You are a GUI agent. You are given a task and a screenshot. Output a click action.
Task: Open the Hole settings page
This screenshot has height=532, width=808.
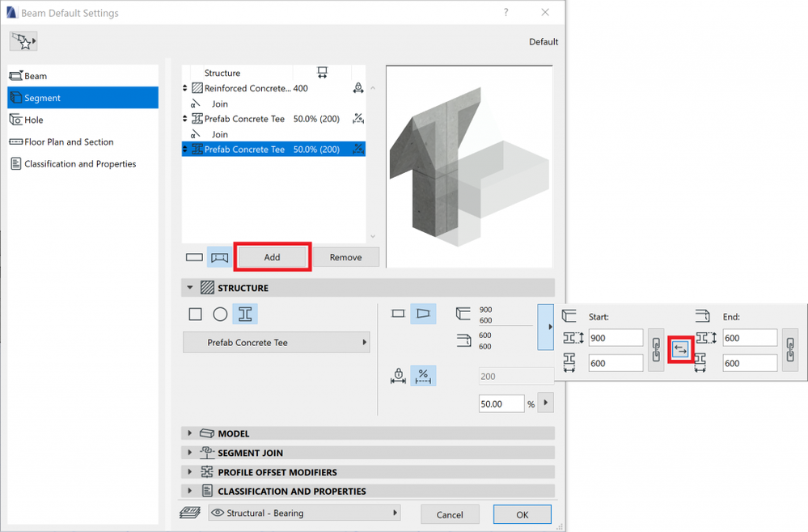pyautogui.click(x=82, y=120)
